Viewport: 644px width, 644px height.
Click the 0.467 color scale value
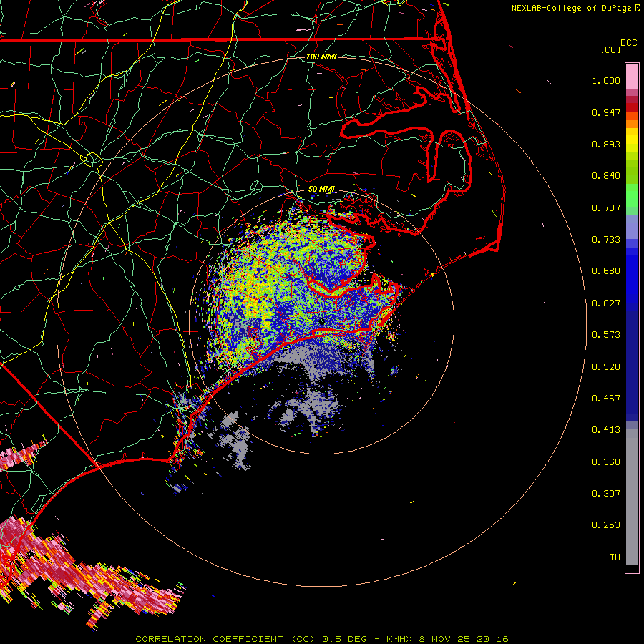click(606, 399)
